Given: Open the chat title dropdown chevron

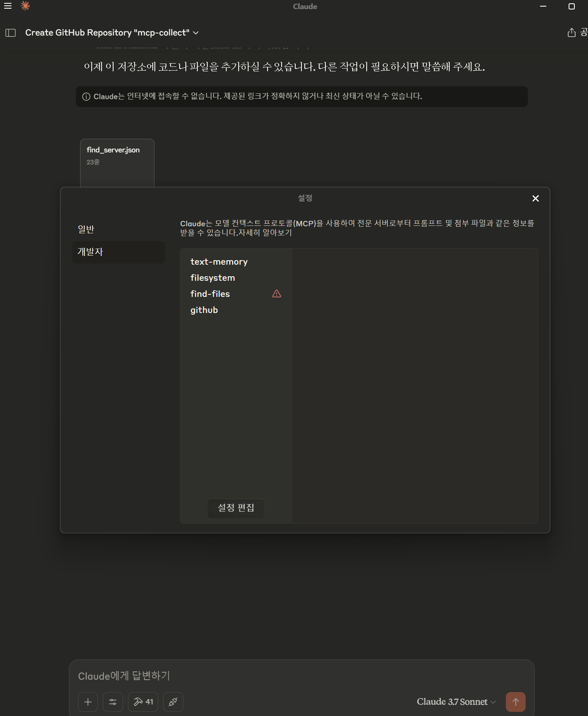Looking at the screenshot, I should pos(196,33).
